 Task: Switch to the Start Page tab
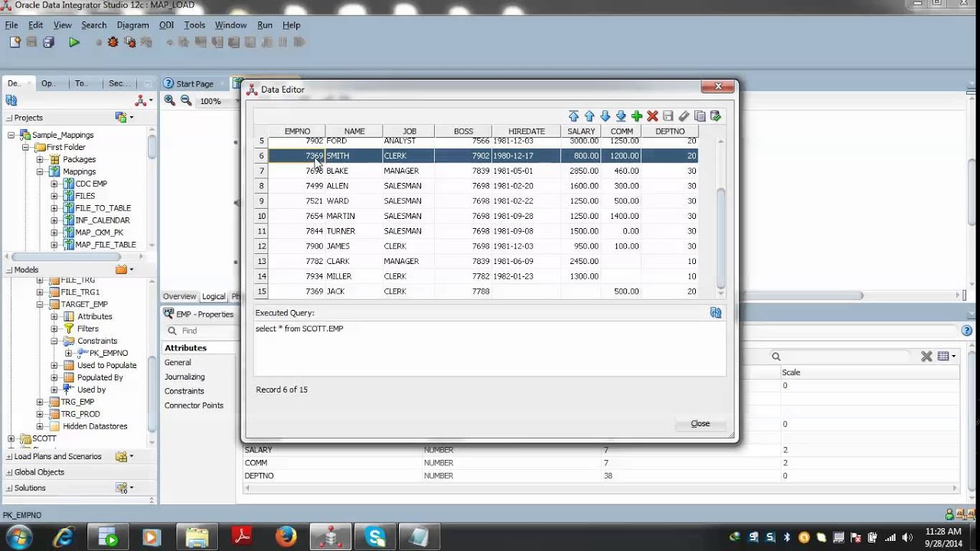click(x=194, y=83)
